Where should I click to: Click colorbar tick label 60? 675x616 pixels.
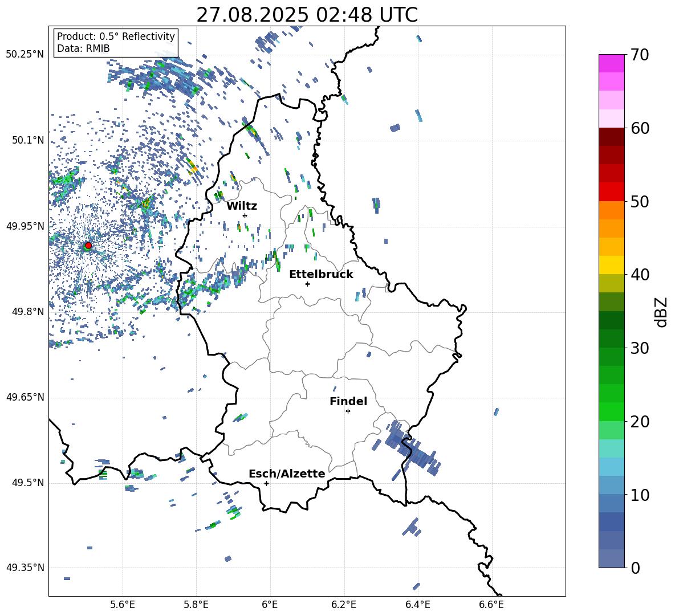click(x=640, y=128)
